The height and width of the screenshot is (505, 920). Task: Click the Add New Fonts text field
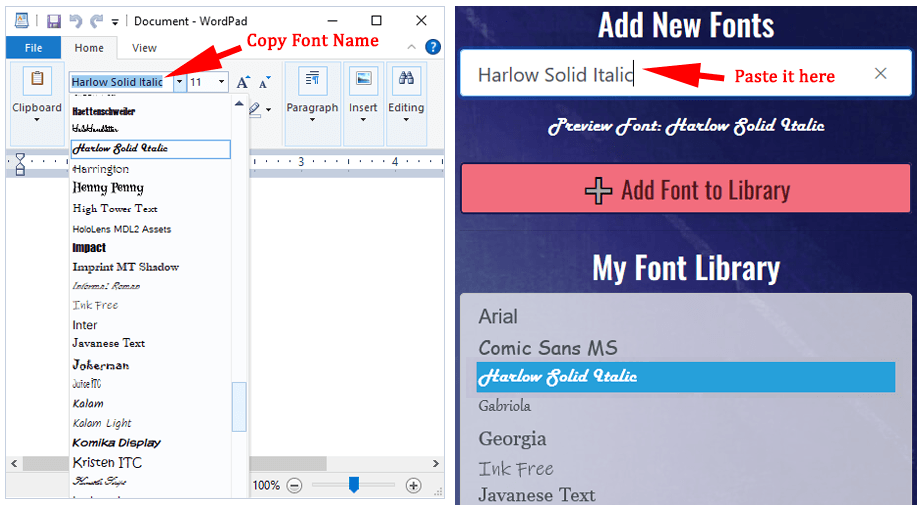[686, 74]
